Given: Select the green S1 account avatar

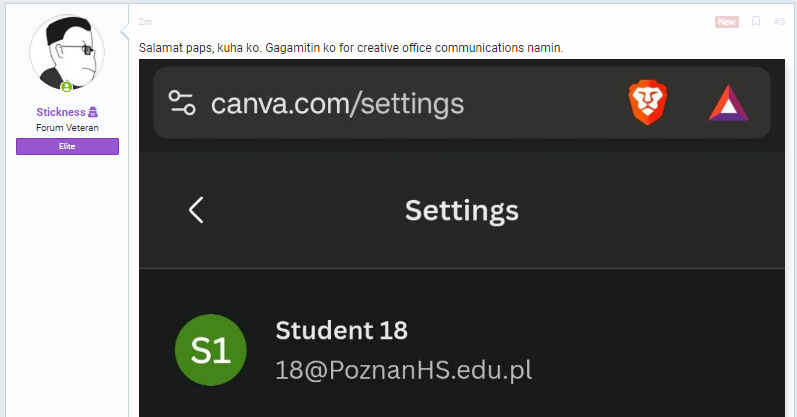Looking at the screenshot, I should (x=210, y=350).
